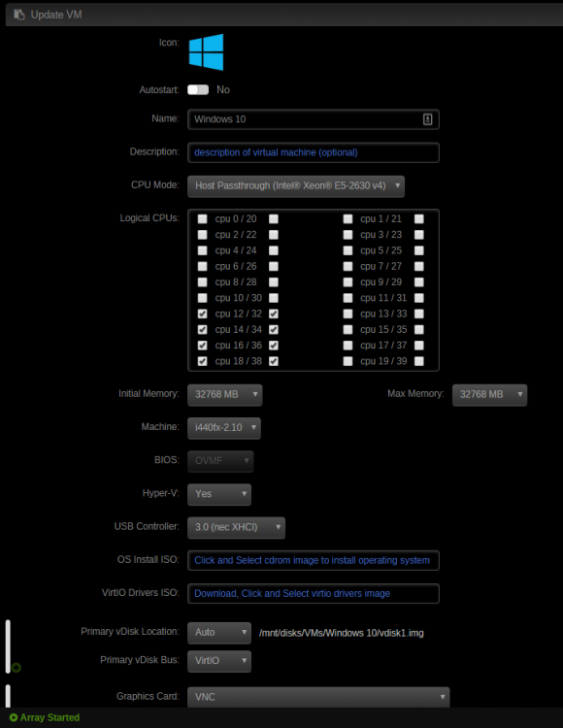Click the VirtIO Drivers ISO field
The image size is (563, 728).
(314, 593)
